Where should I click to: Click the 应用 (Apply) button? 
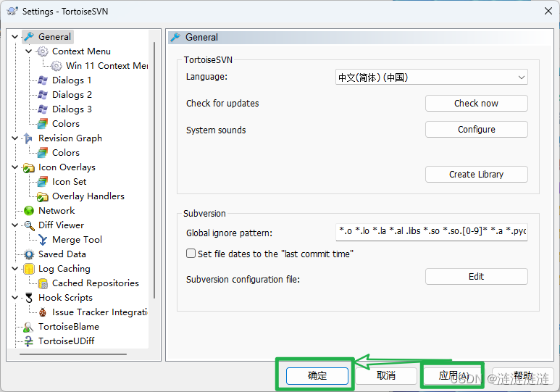(454, 375)
